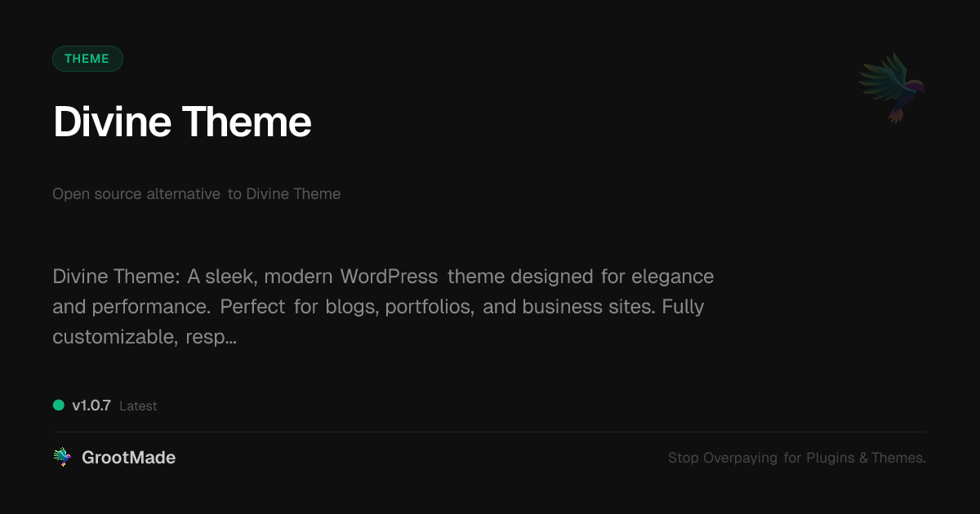The image size is (980, 514).
Task: Click the divider line above the footer
Action: click(490, 432)
